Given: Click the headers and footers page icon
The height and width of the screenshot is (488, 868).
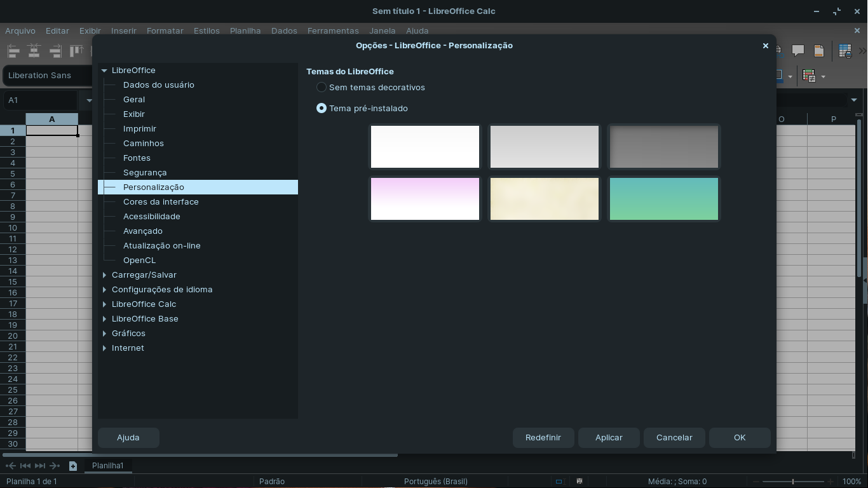Looking at the screenshot, I should tap(819, 51).
